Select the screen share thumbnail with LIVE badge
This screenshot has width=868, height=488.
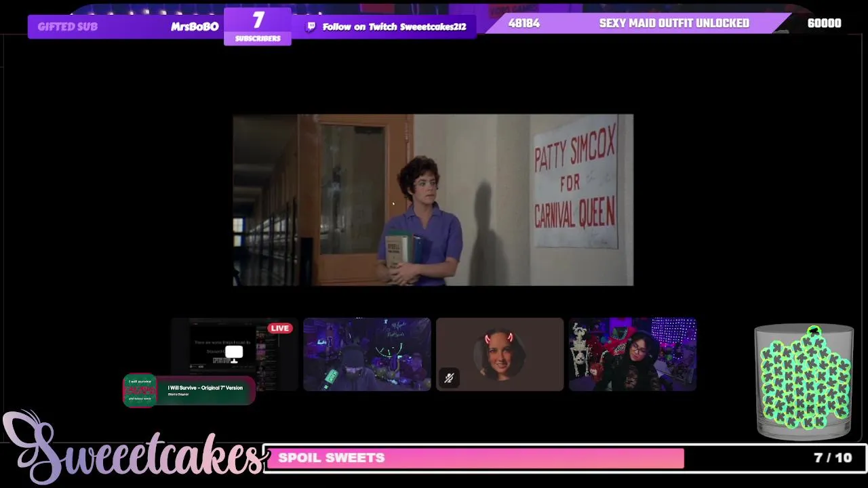pyautogui.click(x=234, y=354)
